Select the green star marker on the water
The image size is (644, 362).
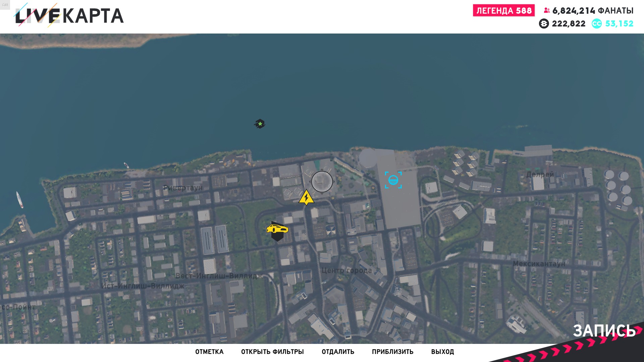point(260,124)
